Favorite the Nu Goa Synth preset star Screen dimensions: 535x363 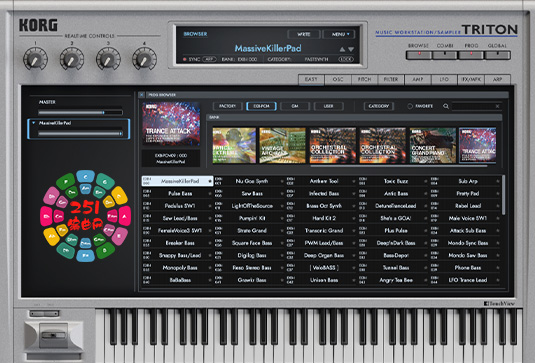(282, 181)
